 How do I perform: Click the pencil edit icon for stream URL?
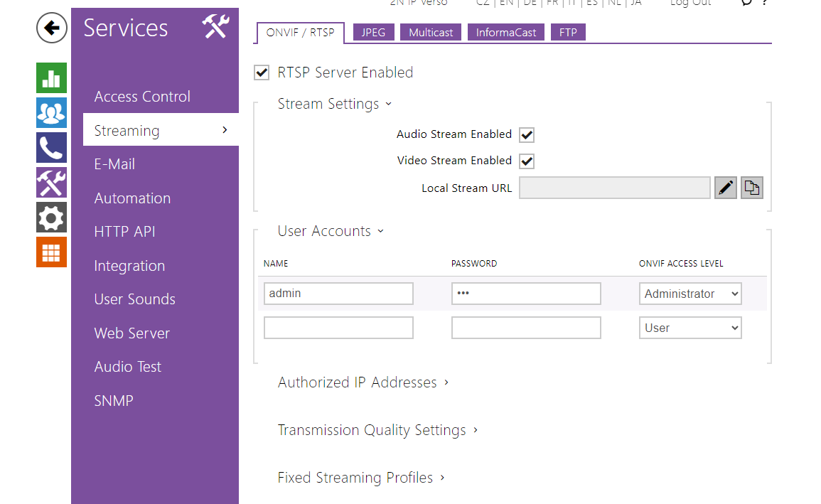click(x=725, y=188)
